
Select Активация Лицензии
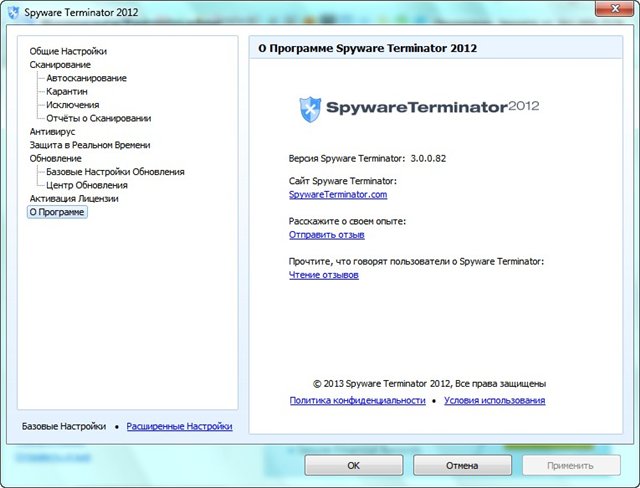[74, 199]
